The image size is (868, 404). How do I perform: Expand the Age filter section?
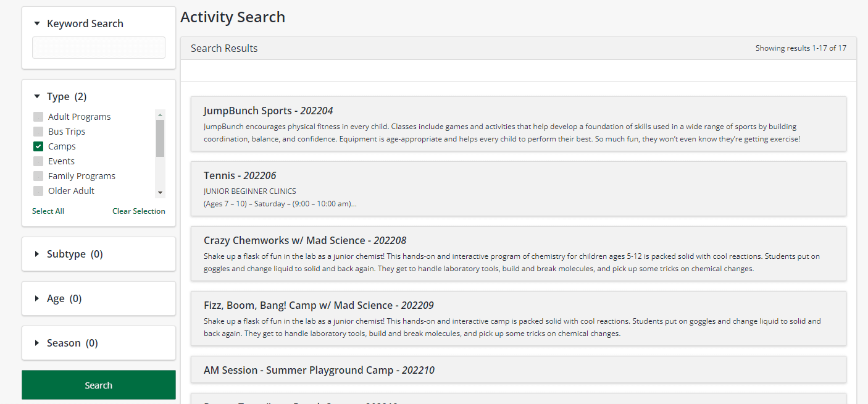coord(37,298)
